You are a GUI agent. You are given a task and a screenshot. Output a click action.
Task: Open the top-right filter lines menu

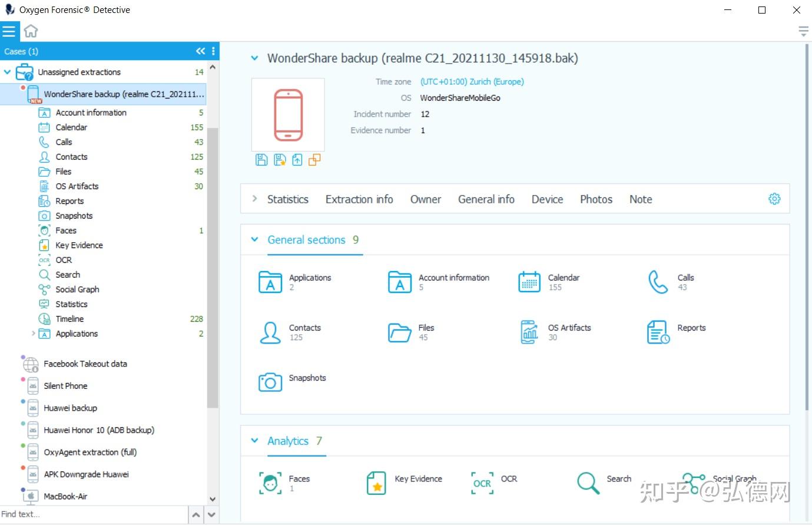coord(803,31)
